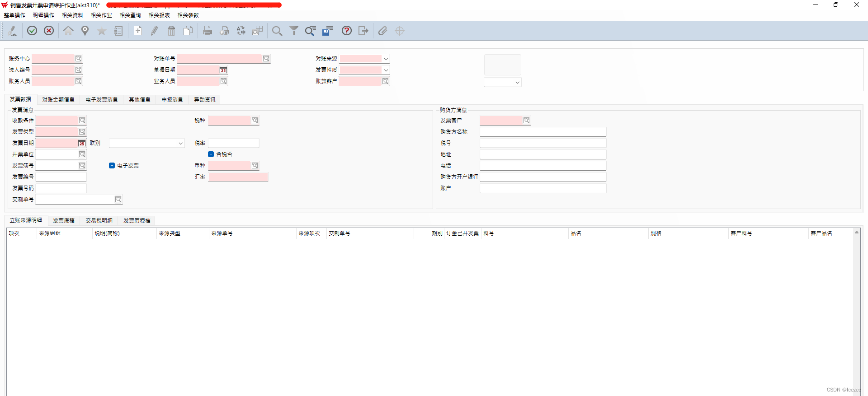Switch to the 交易税明细 tab
The image size is (868, 396).
click(99, 221)
